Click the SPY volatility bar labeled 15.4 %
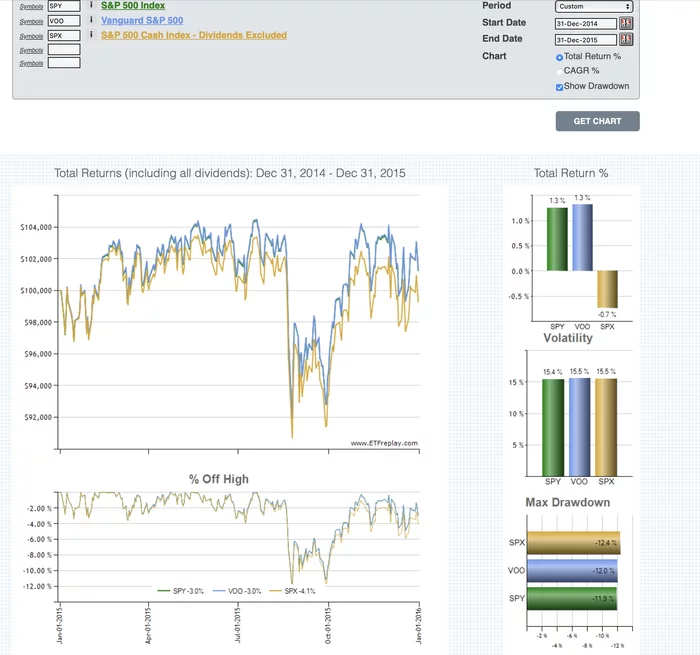 point(553,428)
